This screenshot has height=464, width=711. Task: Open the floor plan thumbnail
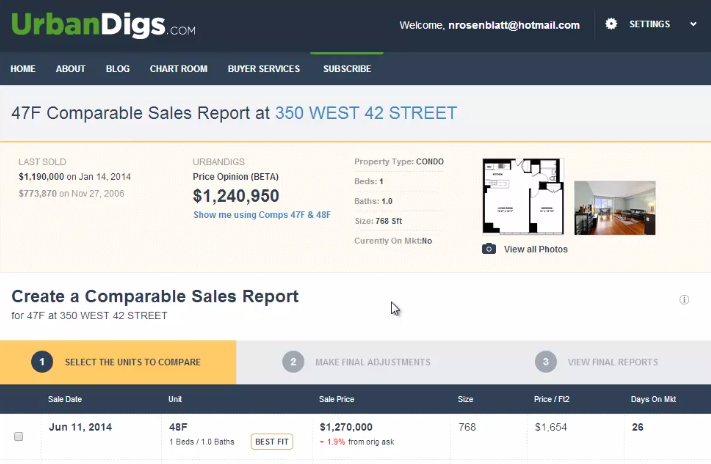pyautogui.click(x=523, y=196)
